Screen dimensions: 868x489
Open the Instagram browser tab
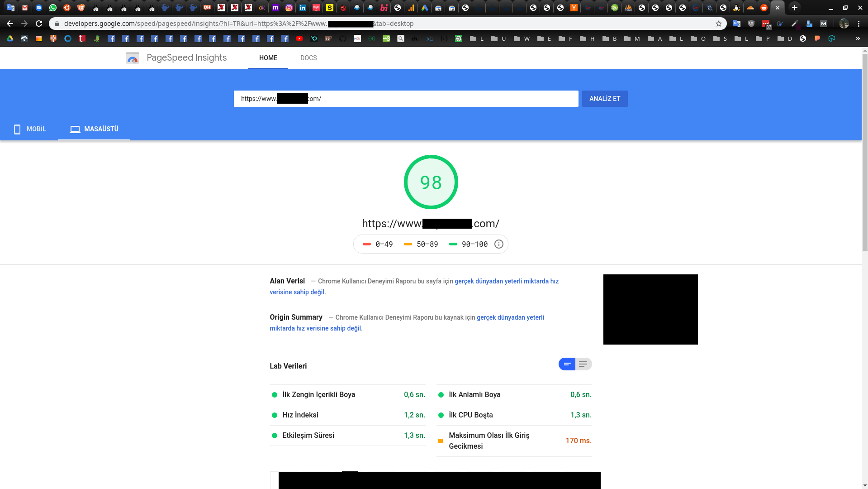289,8
